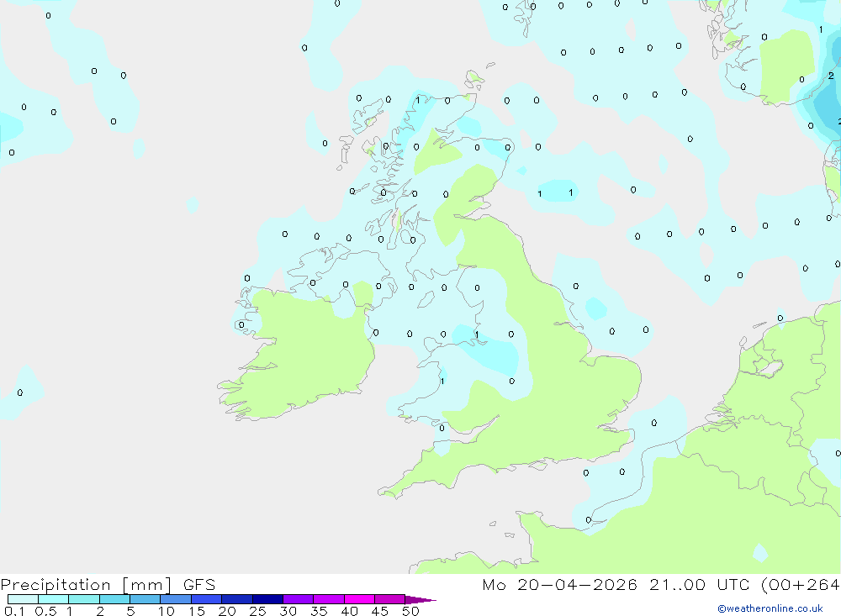
Task: Select the 25–30 mm legend color swatch
Action: pyautogui.click(x=267, y=599)
